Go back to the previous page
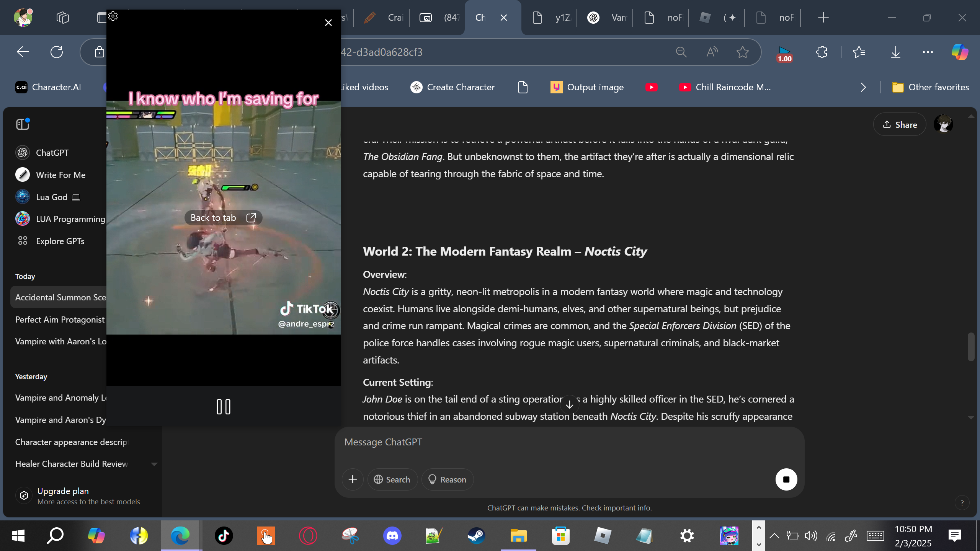The width and height of the screenshot is (980, 551). (x=23, y=52)
